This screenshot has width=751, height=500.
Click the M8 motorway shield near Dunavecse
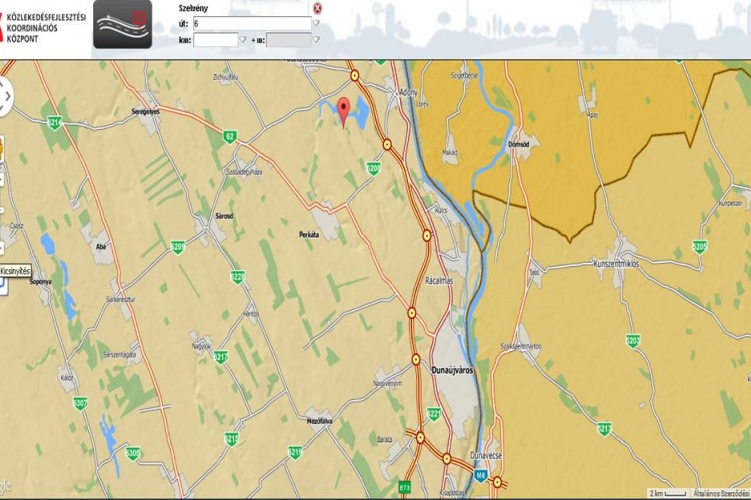click(x=481, y=479)
